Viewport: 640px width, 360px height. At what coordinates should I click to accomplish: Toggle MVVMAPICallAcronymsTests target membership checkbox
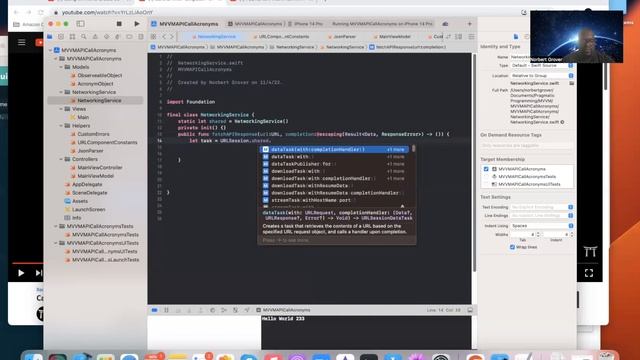pyautogui.click(x=486, y=177)
